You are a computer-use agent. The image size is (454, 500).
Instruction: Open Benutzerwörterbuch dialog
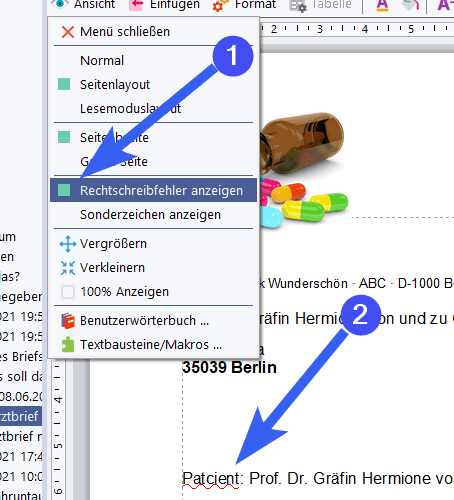pyautogui.click(x=153, y=321)
